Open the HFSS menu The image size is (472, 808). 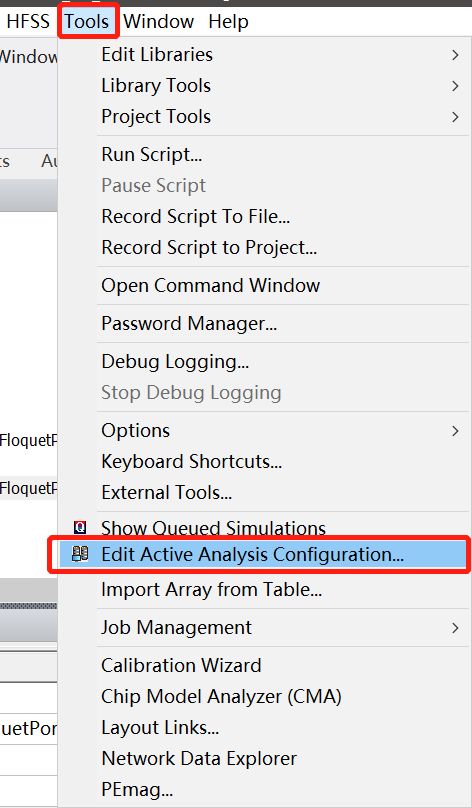click(x=28, y=22)
